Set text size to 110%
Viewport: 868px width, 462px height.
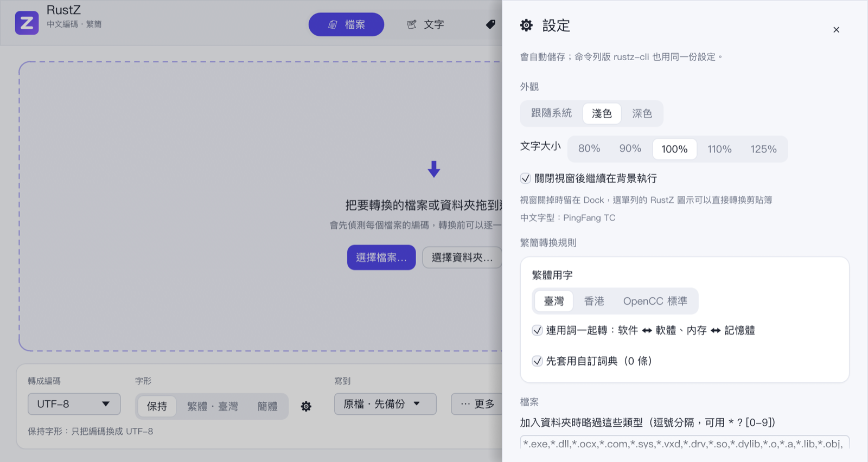point(719,149)
